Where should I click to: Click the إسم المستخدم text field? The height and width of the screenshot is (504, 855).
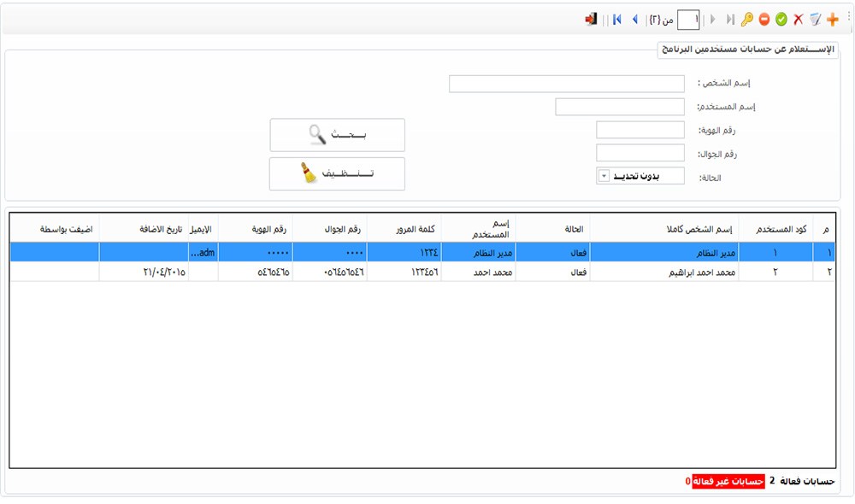(619, 107)
